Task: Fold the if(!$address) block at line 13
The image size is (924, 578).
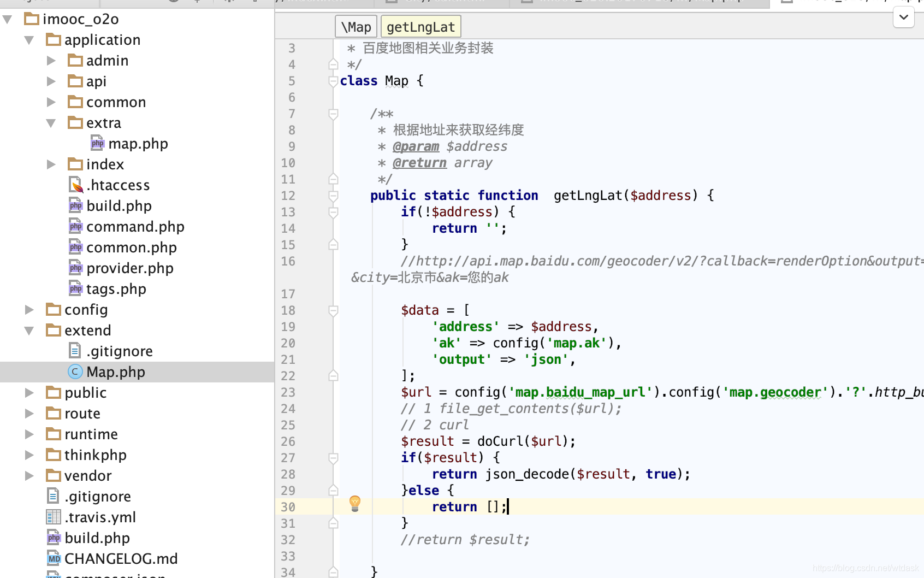Action: click(333, 212)
